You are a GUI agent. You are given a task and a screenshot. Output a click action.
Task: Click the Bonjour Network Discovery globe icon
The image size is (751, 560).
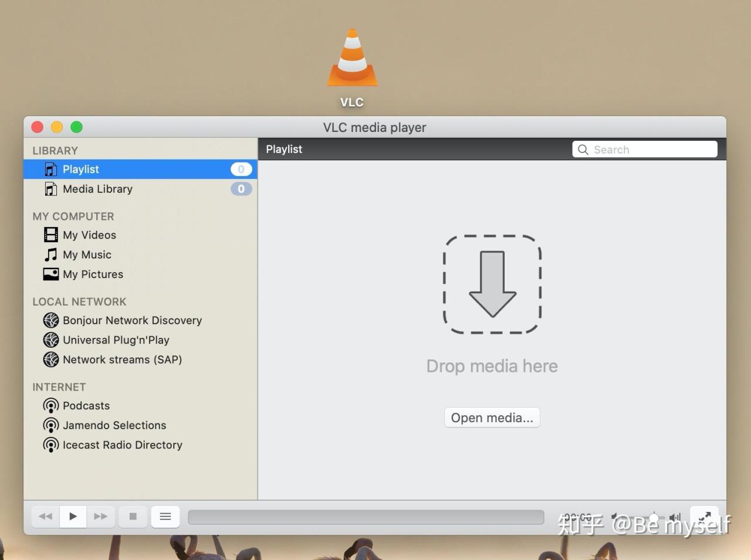point(51,320)
